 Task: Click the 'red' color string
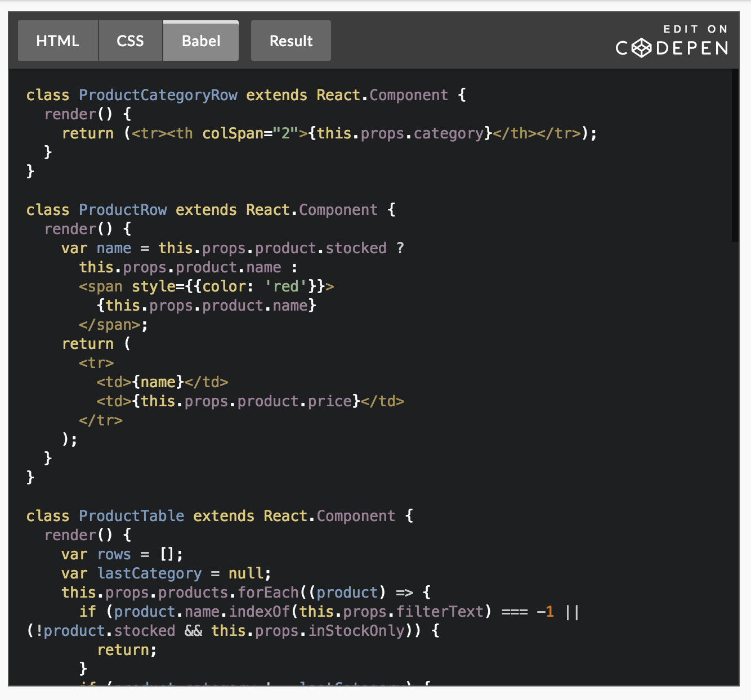coord(285,286)
